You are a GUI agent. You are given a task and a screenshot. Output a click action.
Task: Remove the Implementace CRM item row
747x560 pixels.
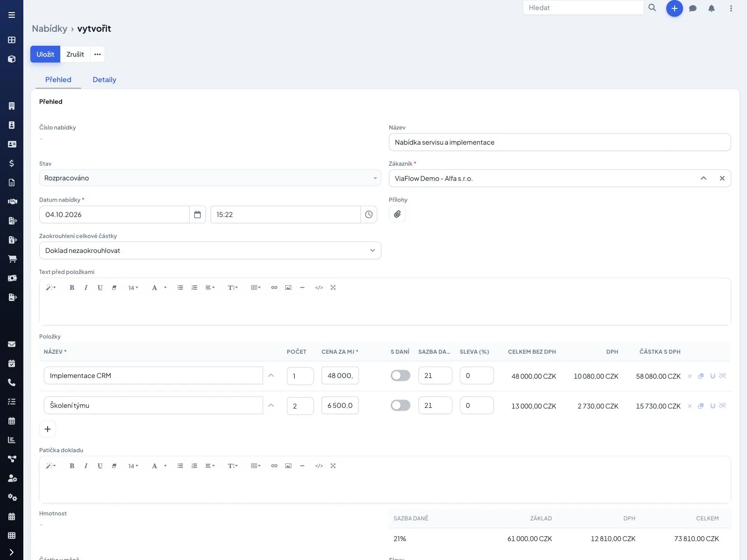pyautogui.click(x=690, y=376)
